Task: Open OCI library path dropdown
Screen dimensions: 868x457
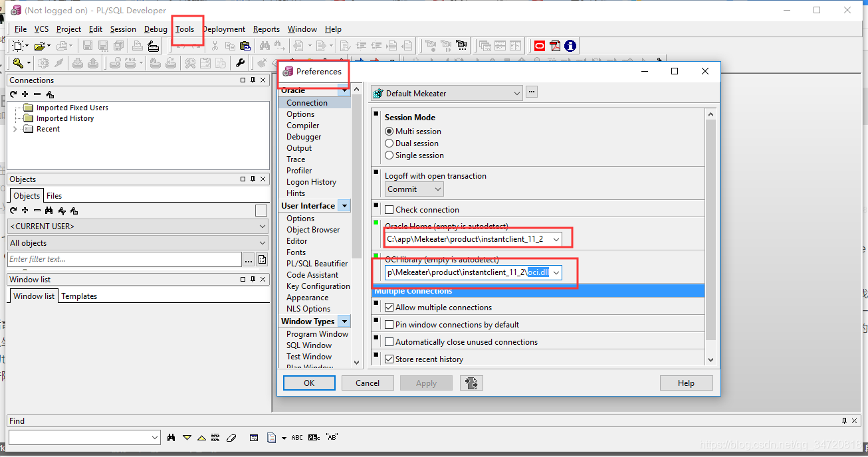Action: click(x=556, y=272)
